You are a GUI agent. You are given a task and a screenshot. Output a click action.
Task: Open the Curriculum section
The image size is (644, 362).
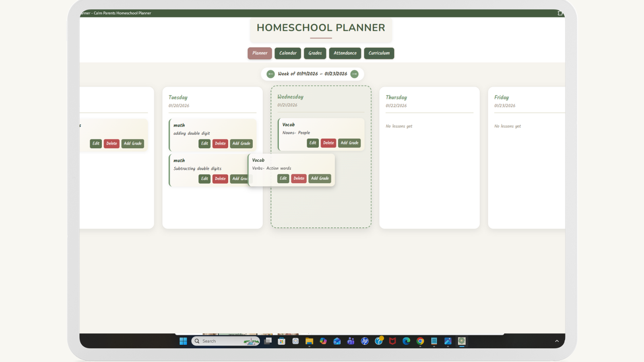[x=379, y=53]
